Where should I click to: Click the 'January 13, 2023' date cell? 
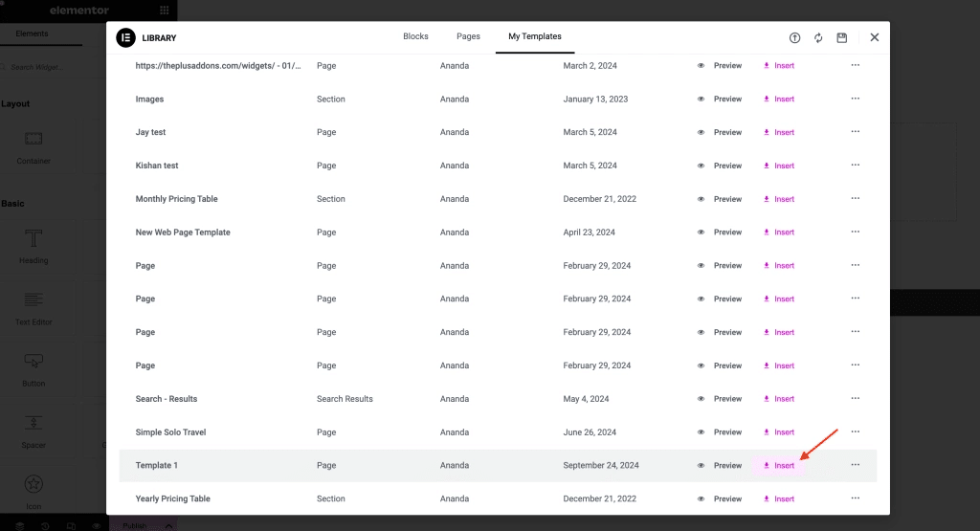tap(595, 99)
